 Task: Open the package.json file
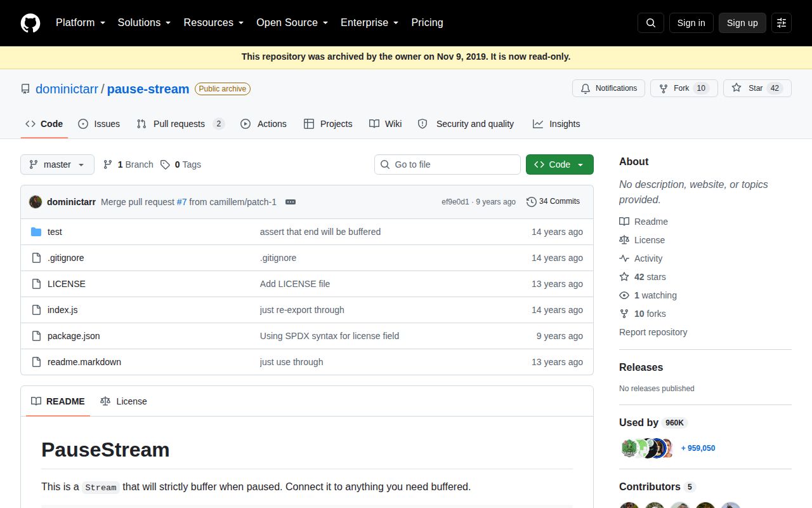pos(74,336)
